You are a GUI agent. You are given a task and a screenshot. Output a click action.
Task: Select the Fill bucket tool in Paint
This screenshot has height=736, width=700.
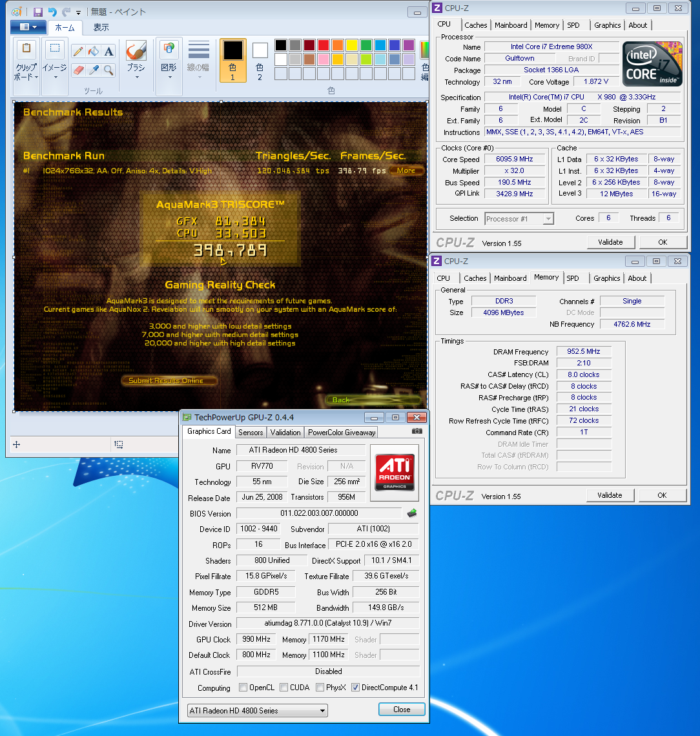click(x=94, y=51)
